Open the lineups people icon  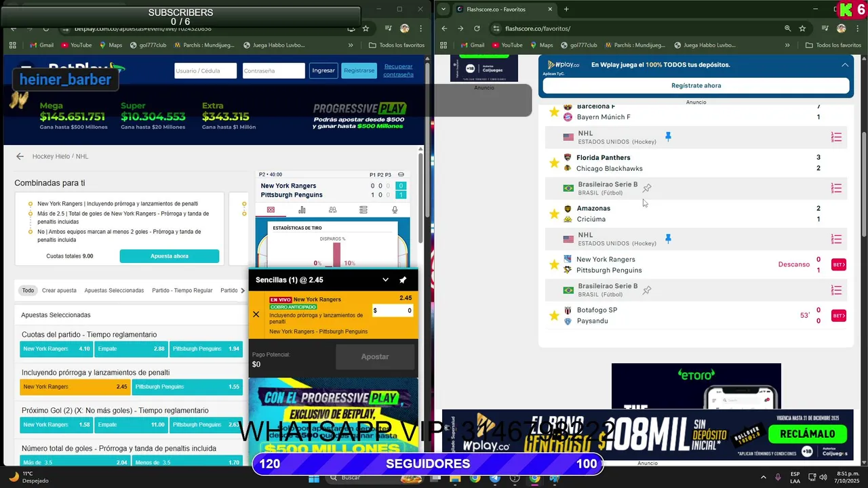[332, 210]
